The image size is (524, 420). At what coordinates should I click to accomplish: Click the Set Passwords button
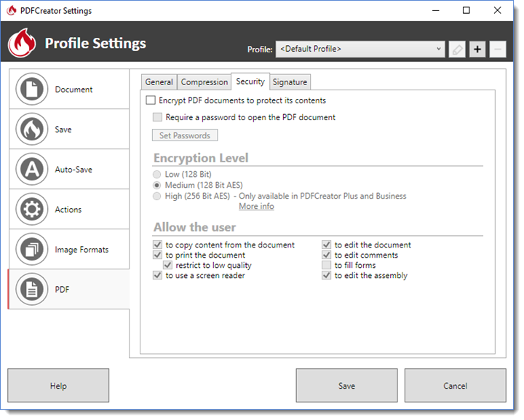(x=185, y=135)
